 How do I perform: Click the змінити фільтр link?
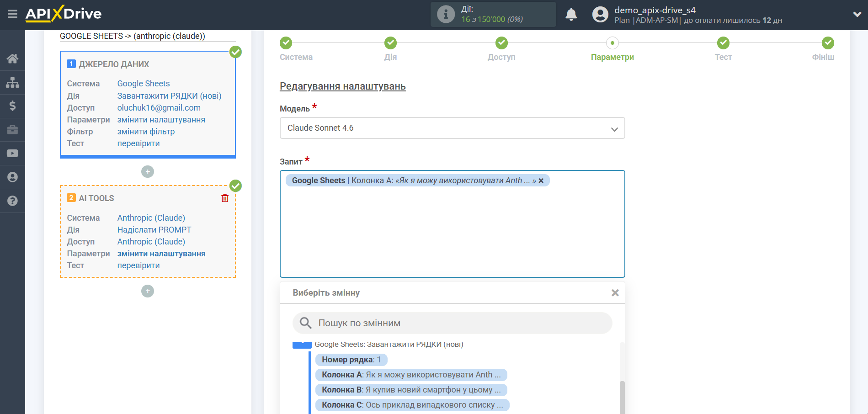pos(146,132)
